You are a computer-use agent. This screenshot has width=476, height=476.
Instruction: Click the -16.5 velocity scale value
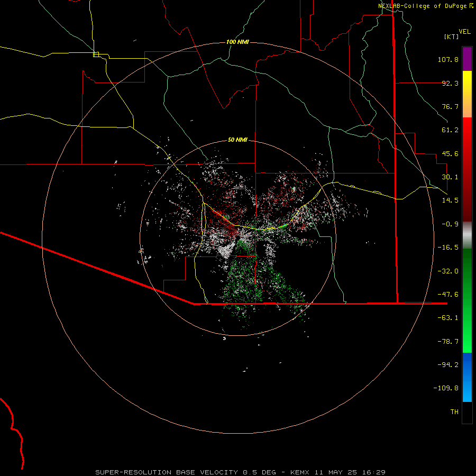(448, 248)
